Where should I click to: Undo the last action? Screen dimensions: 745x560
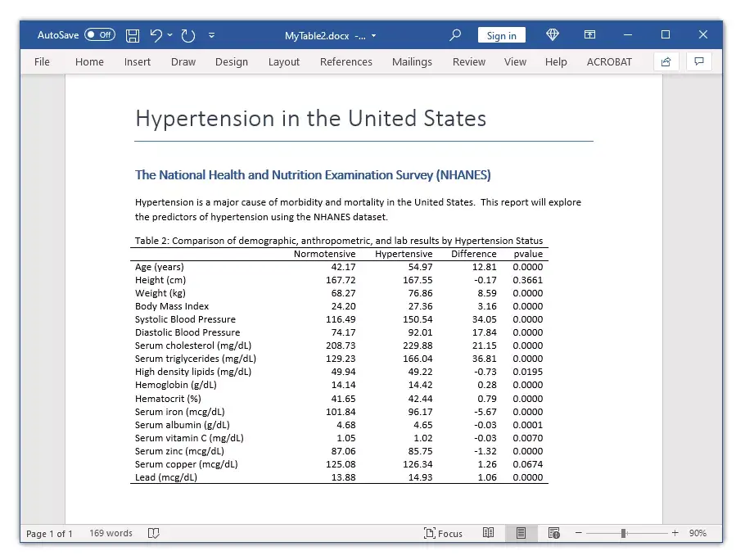(156, 35)
